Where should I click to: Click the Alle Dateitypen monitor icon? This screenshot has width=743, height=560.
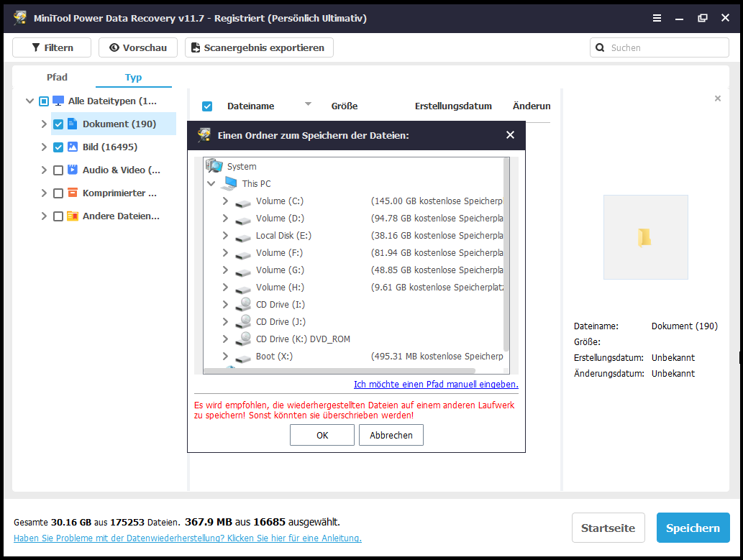[58, 101]
